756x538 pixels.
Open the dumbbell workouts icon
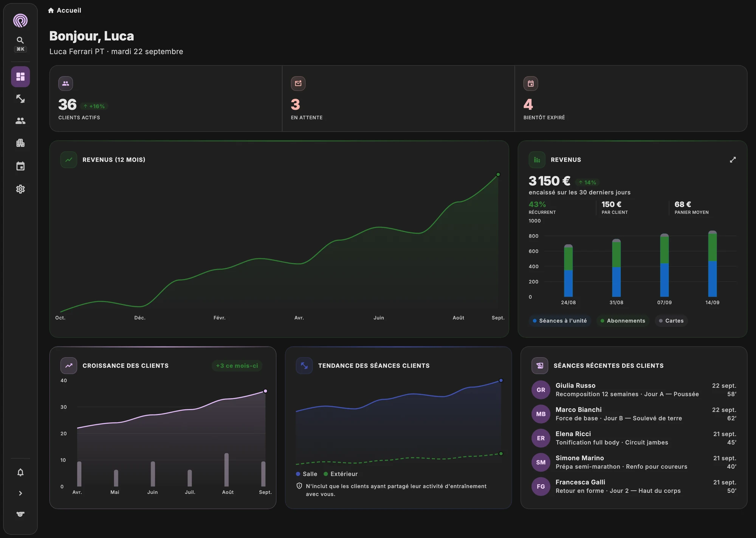(20, 99)
